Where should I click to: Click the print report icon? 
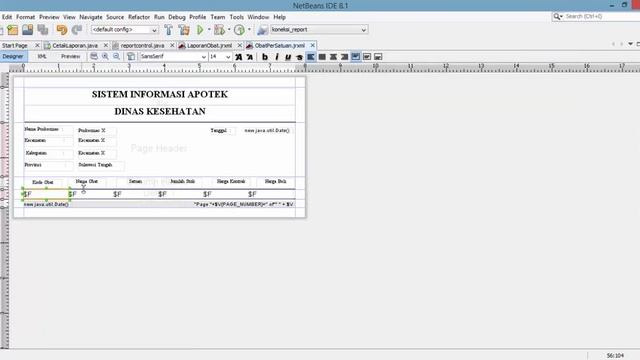[94, 57]
